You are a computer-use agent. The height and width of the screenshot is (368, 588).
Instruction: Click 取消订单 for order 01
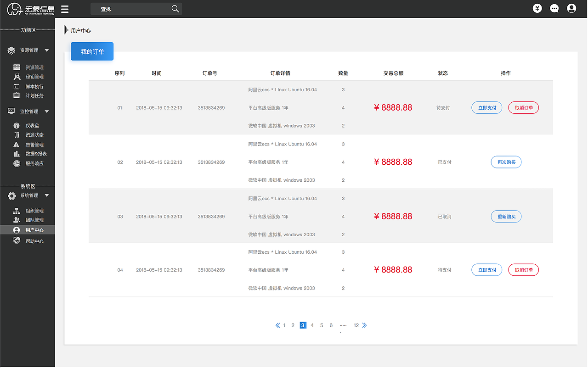point(524,108)
